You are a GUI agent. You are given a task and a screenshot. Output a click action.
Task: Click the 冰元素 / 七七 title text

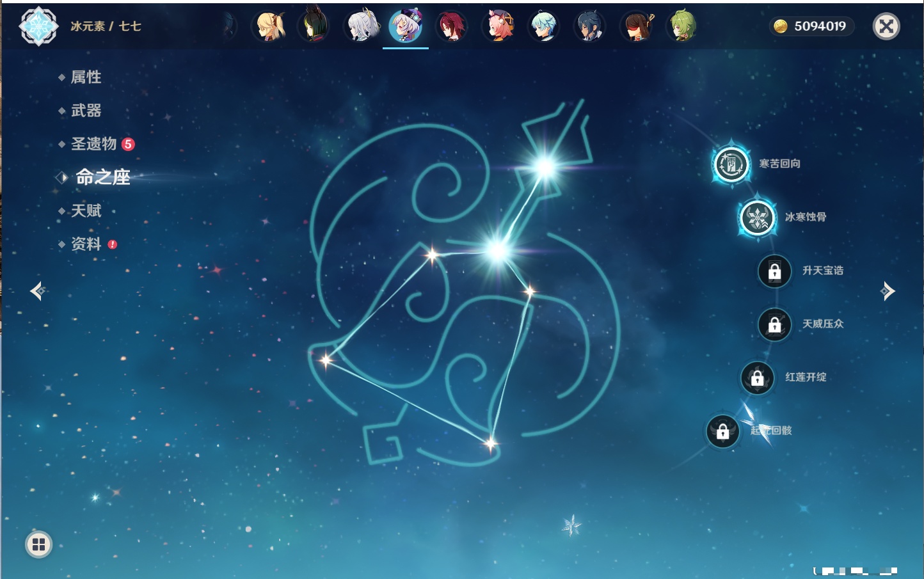tap(106, 26)
